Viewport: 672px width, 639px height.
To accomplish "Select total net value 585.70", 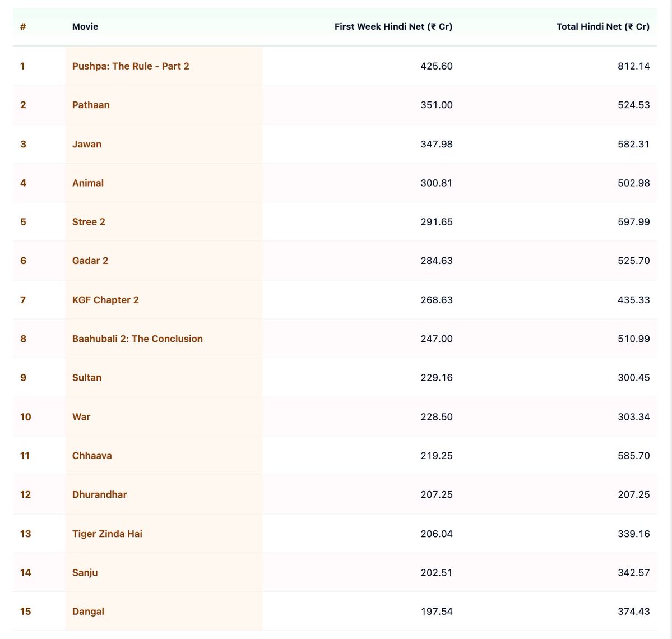I will (633, 456).
